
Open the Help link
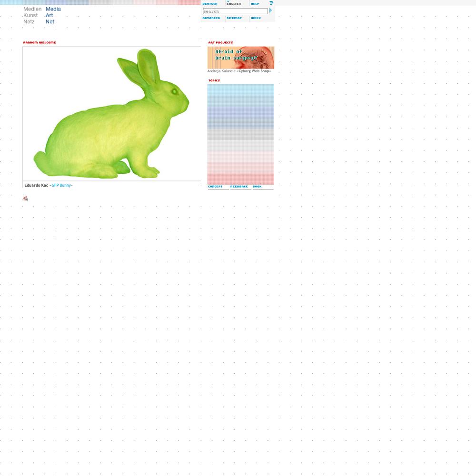click(x=255, y=4)
